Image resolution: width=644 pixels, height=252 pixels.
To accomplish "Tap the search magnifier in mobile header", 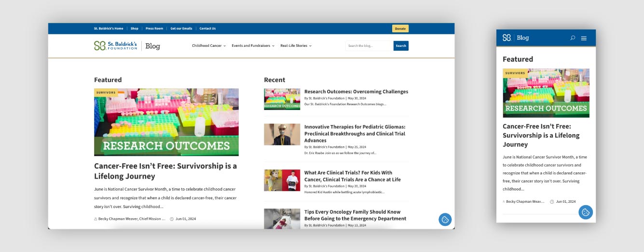I will click(573, 38).
